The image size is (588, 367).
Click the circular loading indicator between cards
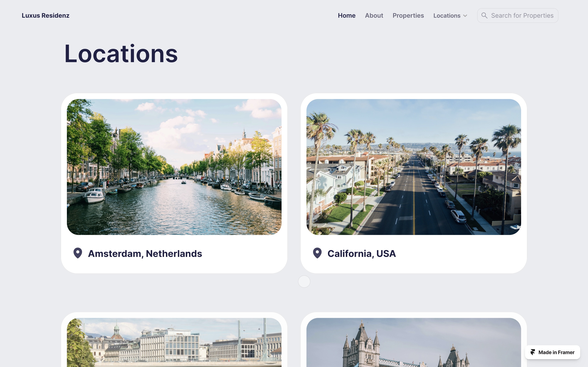coord(304,281)
